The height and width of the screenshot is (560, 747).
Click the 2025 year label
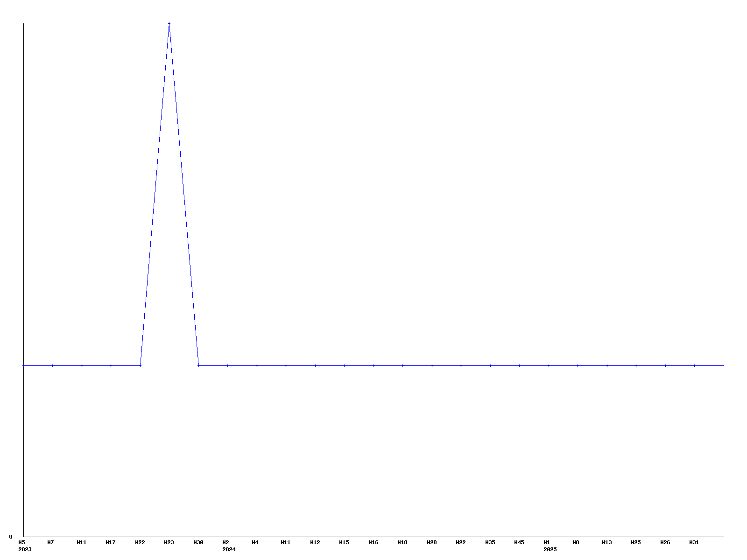(550, 549)
